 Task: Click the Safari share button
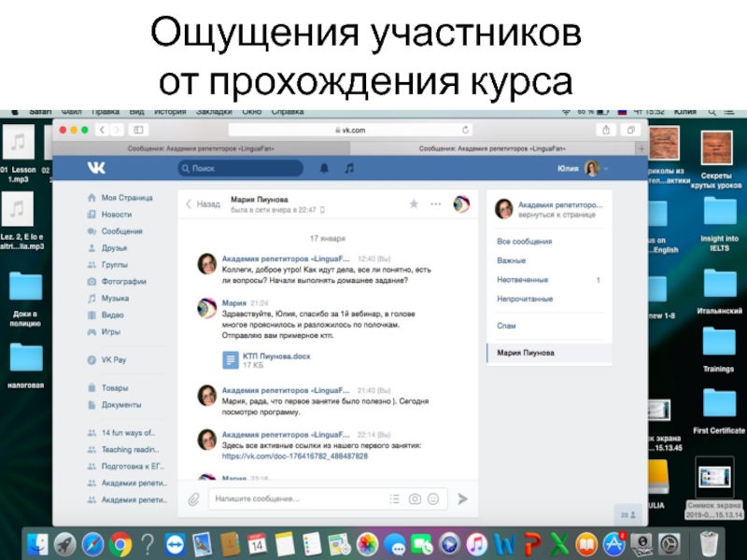(x=606, y=130)
